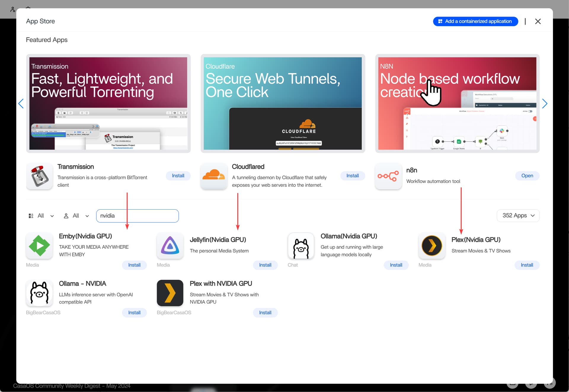The image size is (569, 392).
Task: Click the nvidia search field
Action: click(138, 216)
